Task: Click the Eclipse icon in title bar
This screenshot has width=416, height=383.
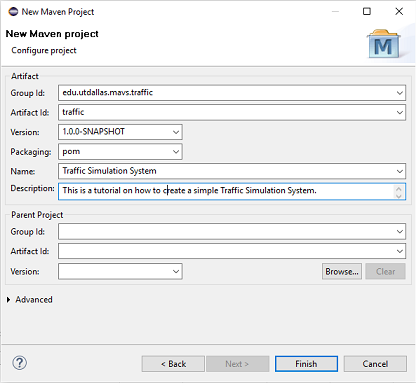Action: click(13, 12)
